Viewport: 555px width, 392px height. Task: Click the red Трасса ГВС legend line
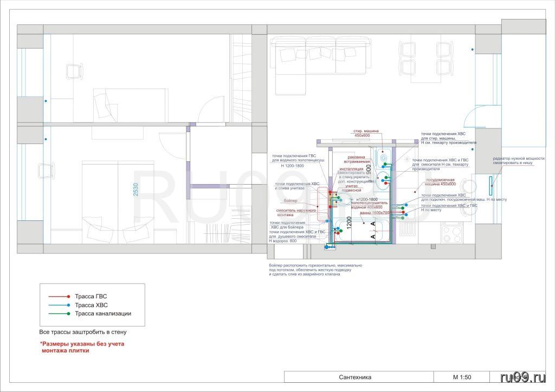coord(58,297)
